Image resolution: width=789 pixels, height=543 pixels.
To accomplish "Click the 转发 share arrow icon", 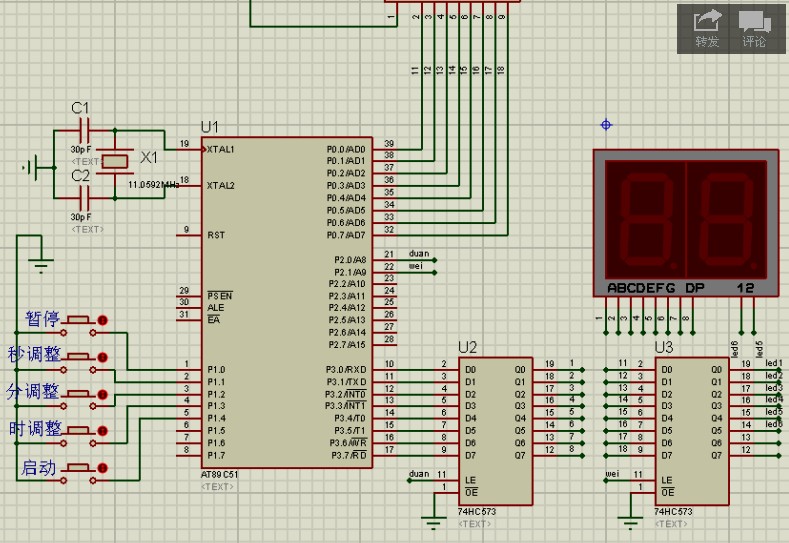I will [x=707, y=20].
